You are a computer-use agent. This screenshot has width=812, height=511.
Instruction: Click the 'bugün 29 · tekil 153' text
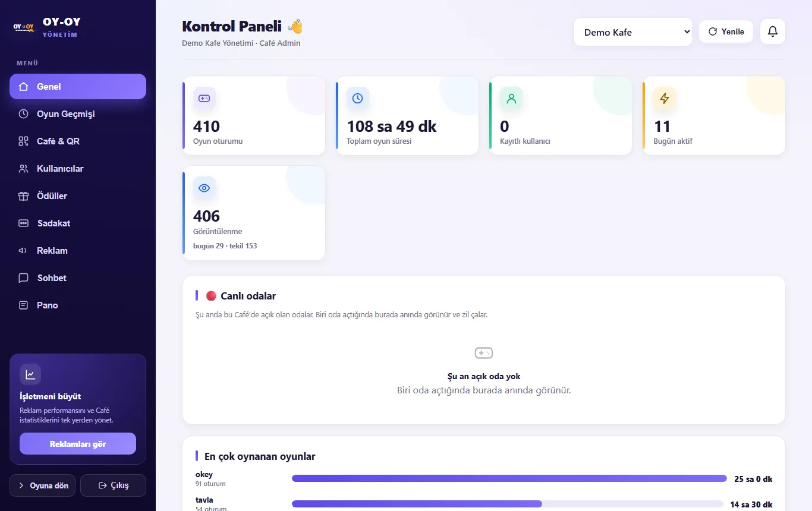[225, 246]
